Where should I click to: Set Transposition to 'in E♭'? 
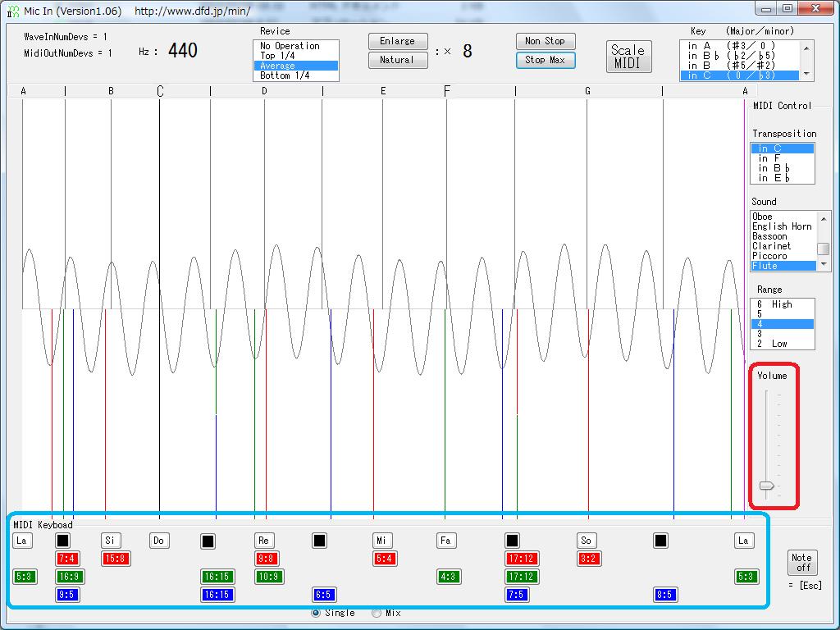click(782, 178)
